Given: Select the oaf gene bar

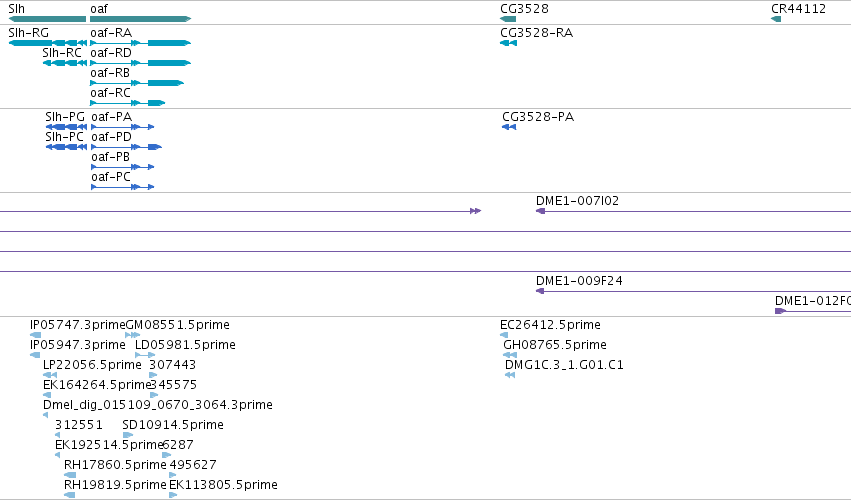Looking at the screenshot, I should [141, 19].
